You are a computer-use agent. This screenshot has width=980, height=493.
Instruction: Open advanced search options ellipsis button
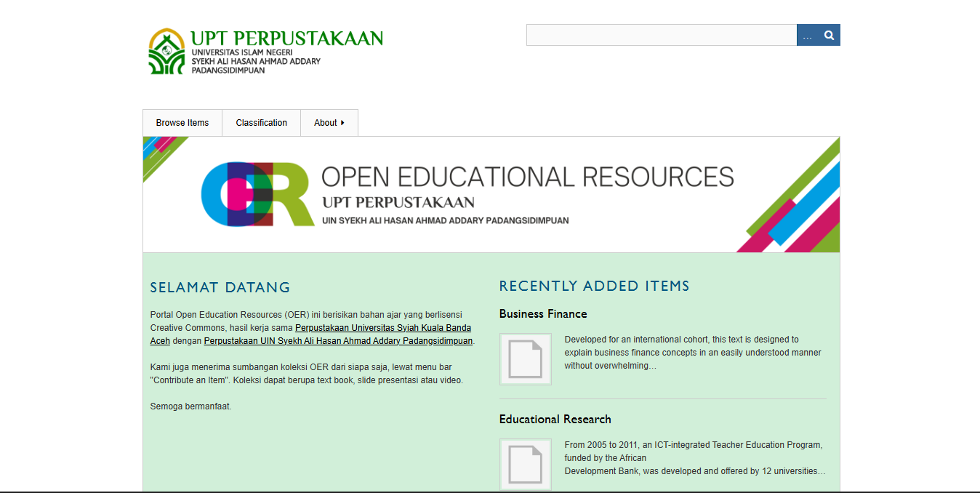coord(808,35)
